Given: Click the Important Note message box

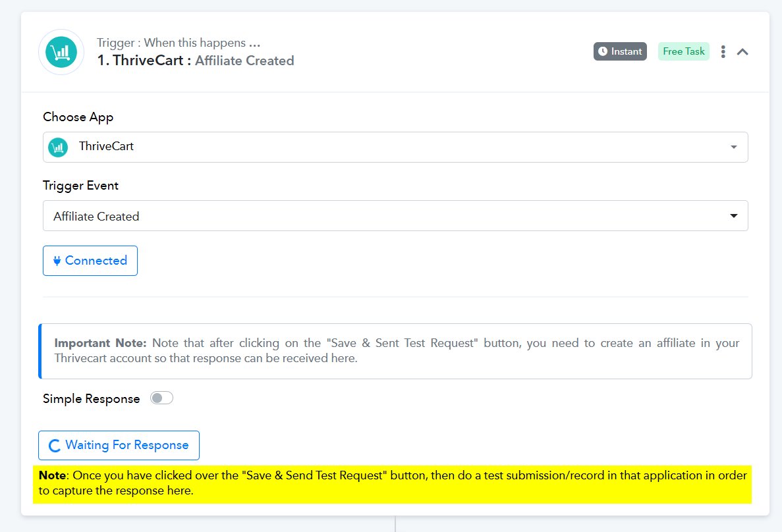Looking at the screenshot, I should click(395, 351).
